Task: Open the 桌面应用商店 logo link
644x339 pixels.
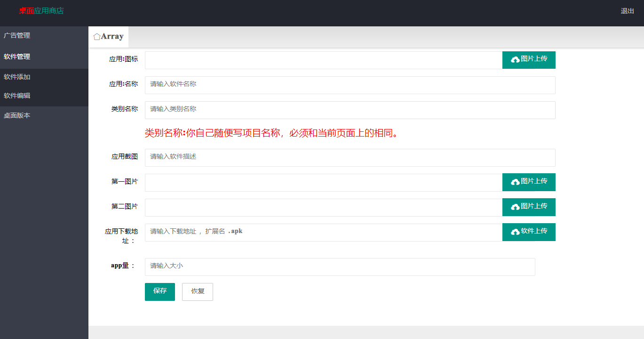Action: [41, 11]
